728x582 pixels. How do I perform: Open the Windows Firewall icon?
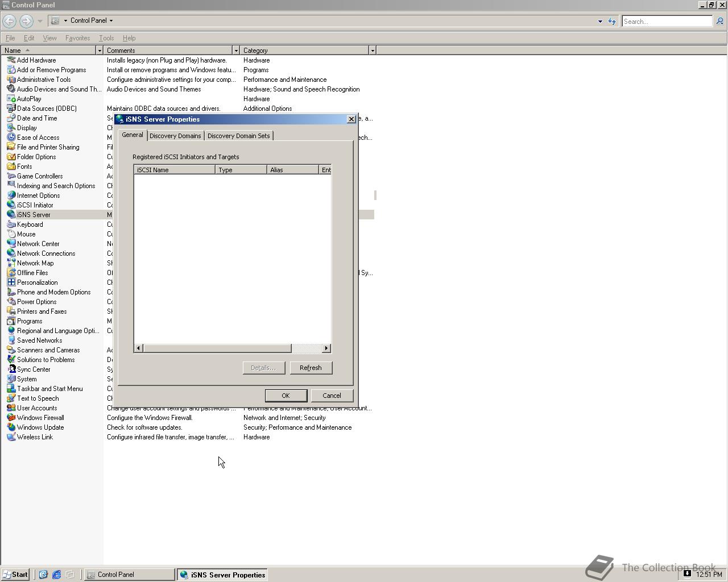11,418
